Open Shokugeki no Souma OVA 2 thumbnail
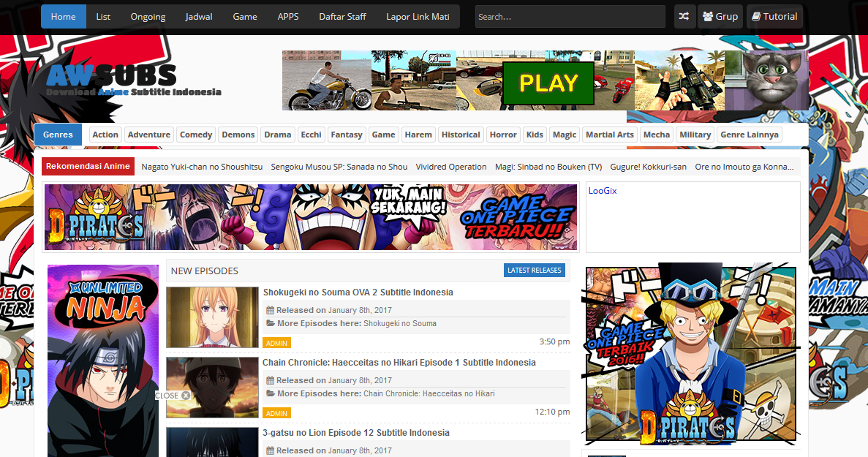The image size is (868, 457). click(213, 317)
